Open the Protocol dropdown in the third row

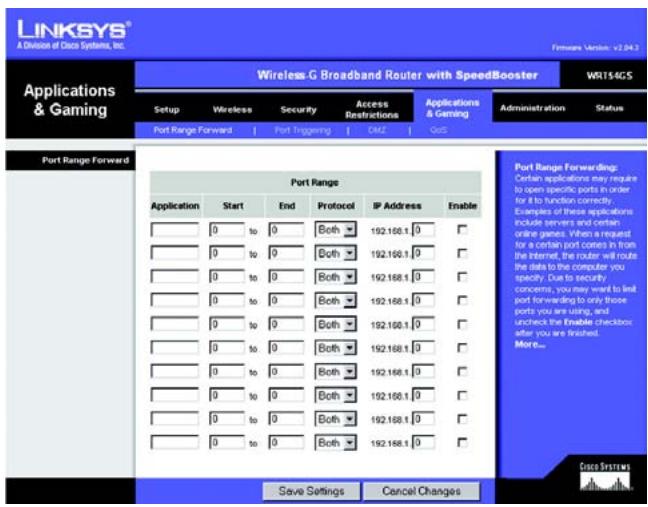tap(336, 277)
